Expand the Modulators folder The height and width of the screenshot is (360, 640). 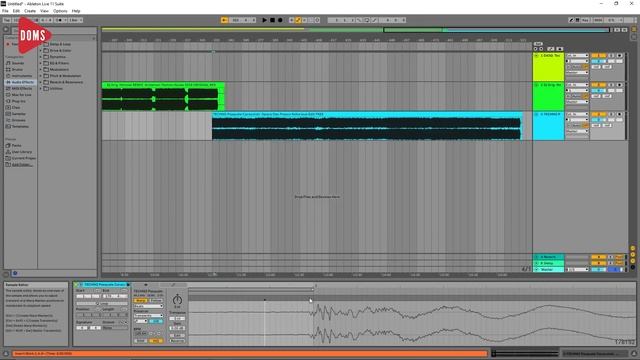41,69
